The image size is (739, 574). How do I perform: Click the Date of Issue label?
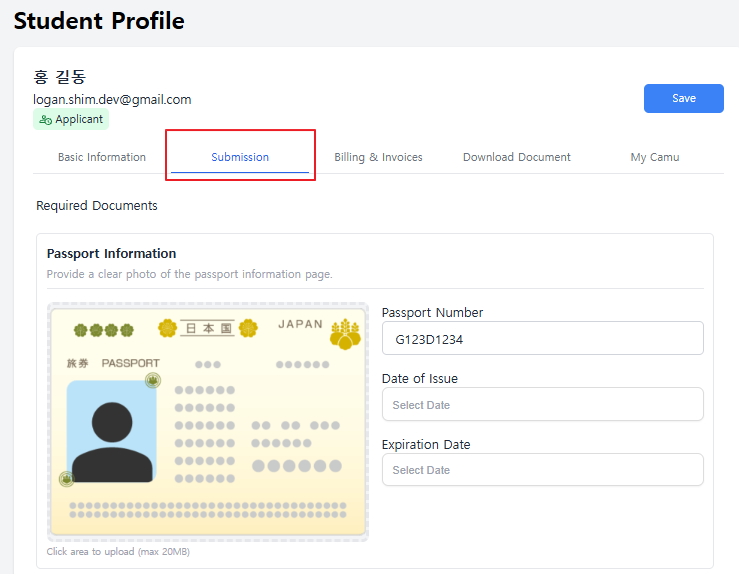tap(419, 378)
